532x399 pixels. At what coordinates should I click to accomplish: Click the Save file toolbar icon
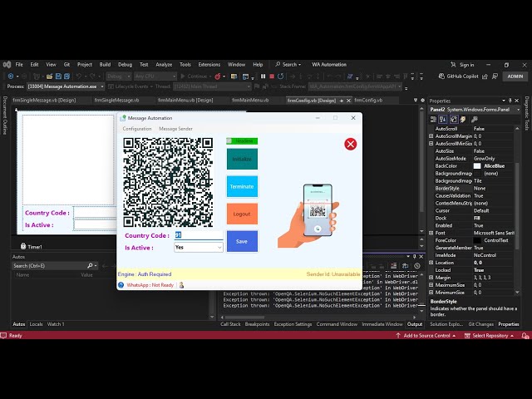[58, 76]
